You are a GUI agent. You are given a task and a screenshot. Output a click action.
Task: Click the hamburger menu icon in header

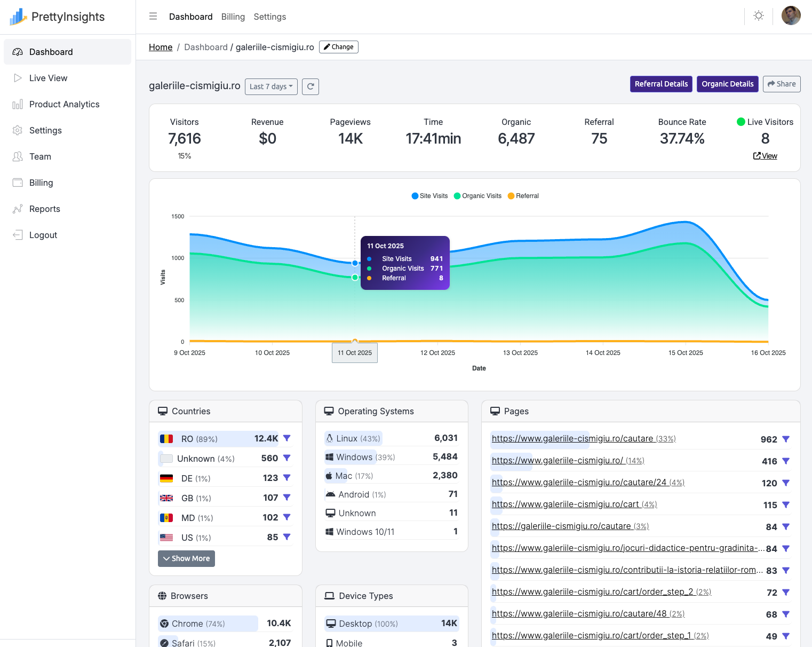pyautogui.click(x=153, y=17)
